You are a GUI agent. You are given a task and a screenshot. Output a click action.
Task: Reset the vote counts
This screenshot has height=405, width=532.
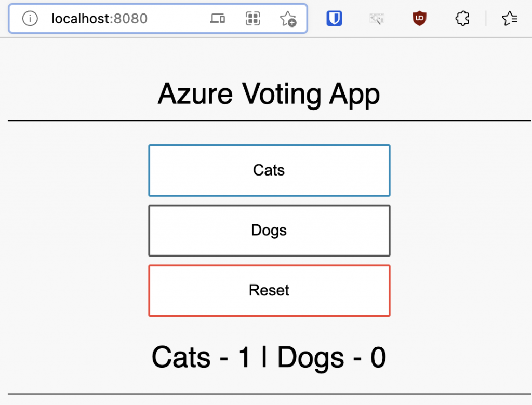(269, 290)
